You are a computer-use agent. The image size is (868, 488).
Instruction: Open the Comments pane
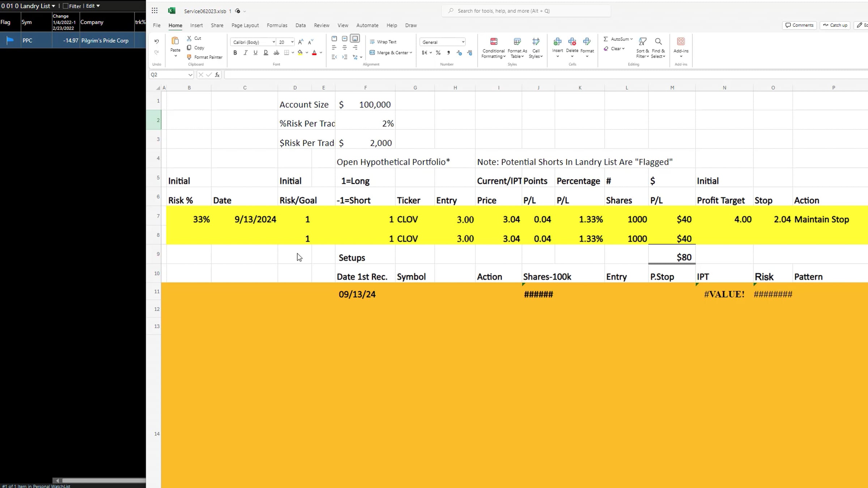pos(799,25)
